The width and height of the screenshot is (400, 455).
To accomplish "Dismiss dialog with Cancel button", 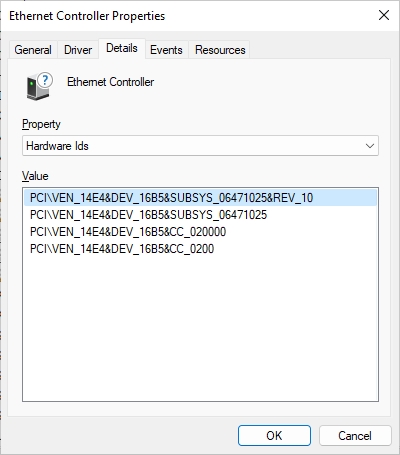I will [355, 435].
